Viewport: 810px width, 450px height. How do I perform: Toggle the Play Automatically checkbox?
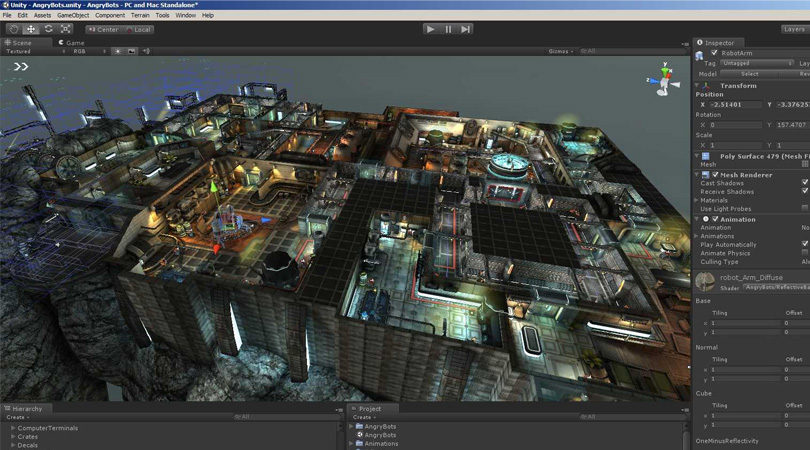tap(805, 243)
